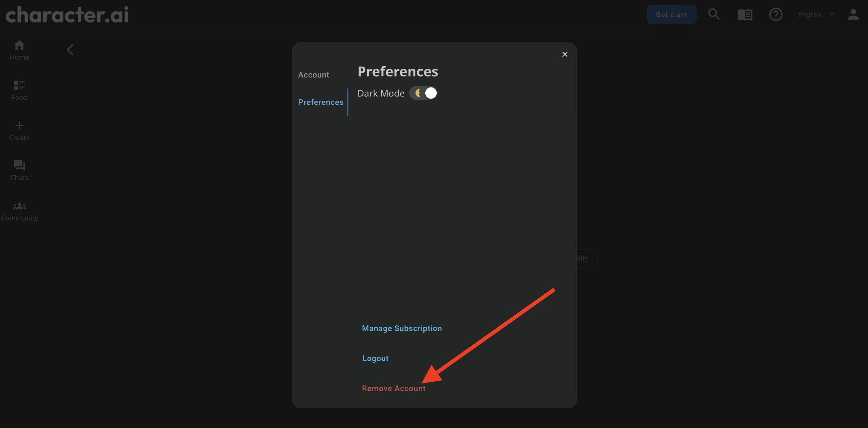Click the back arrow navigation icon

70,49
